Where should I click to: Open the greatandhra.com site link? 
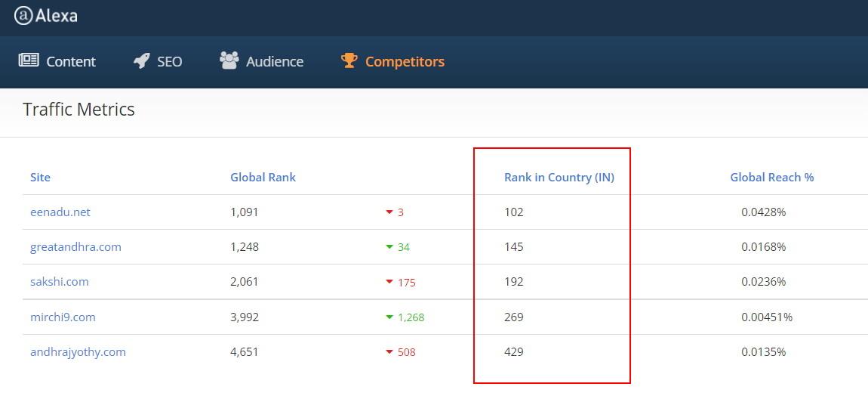point(75,247)
